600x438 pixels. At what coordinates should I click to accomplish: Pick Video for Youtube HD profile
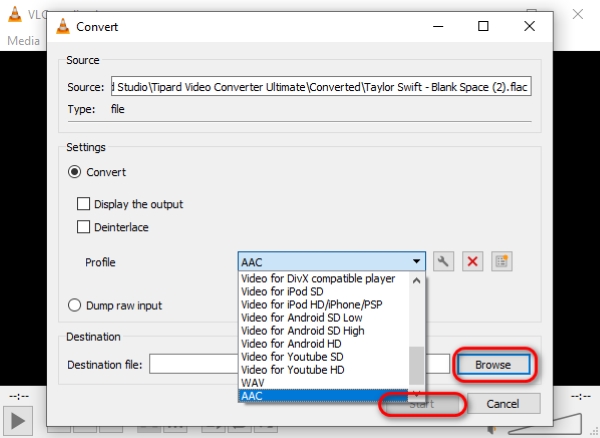point(295,369)
